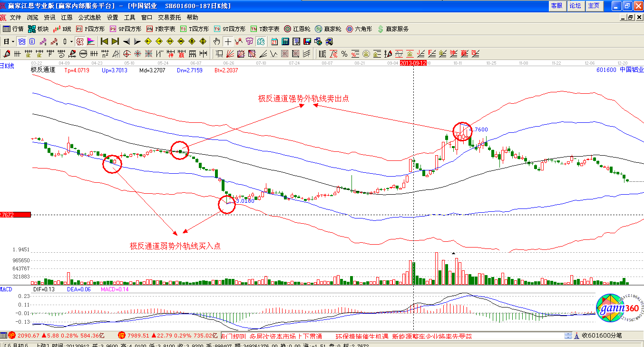Select the hand pan tool

(x=217, y=41)
